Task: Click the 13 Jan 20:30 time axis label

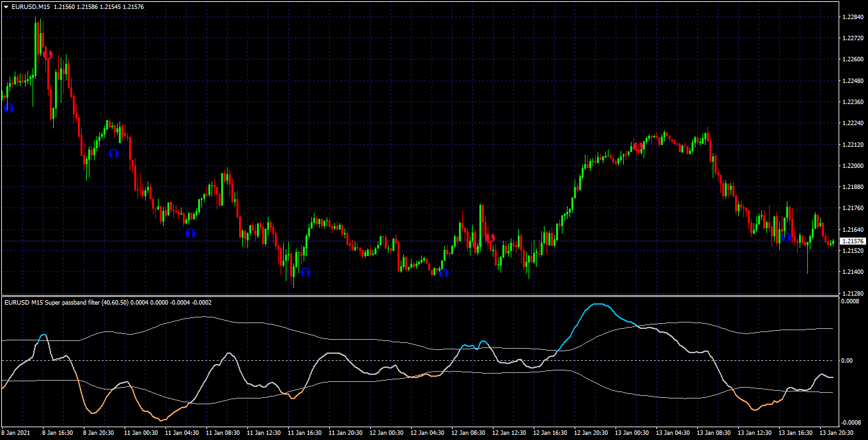Action: [x=837, y=432]
